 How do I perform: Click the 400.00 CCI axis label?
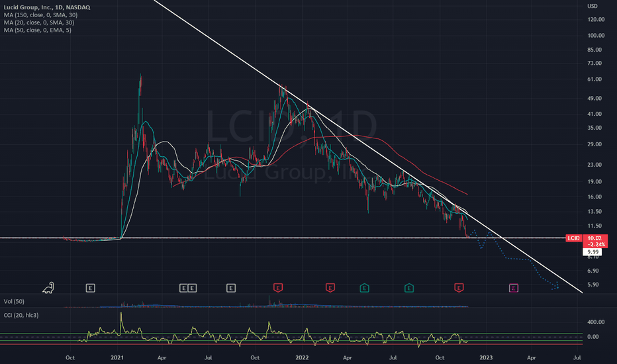[x=596, y=322]
